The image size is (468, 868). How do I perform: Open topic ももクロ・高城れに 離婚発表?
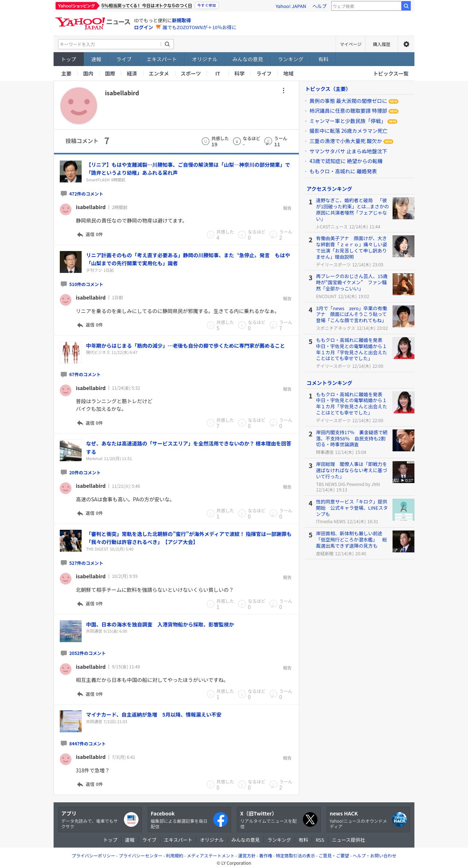click(x=343, y=171)
